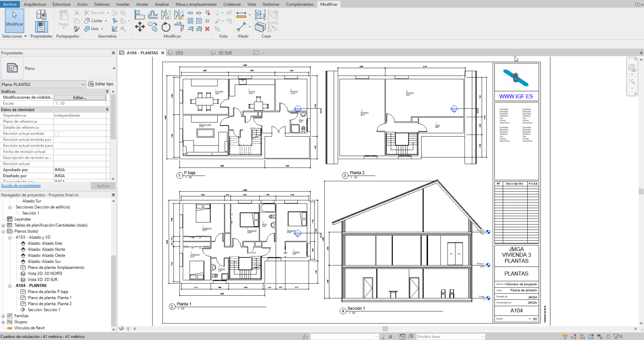
Task: Open the Ayuda de propiedades link
Action: (x=21, y=186)
